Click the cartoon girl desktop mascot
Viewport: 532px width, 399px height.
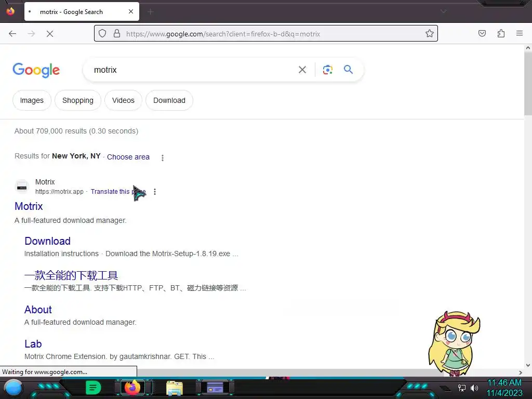coord(454,344)
